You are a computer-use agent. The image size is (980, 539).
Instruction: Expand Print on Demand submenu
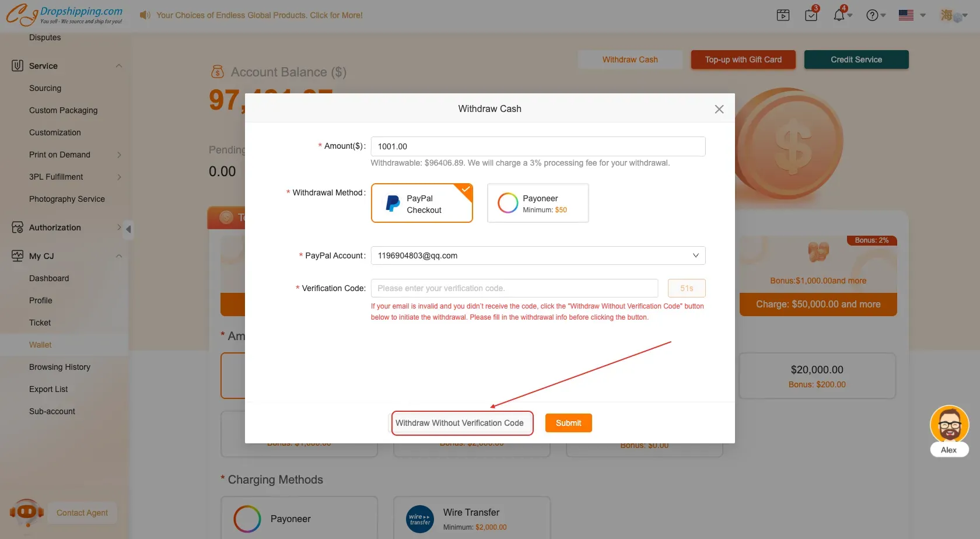pos(119,155)
